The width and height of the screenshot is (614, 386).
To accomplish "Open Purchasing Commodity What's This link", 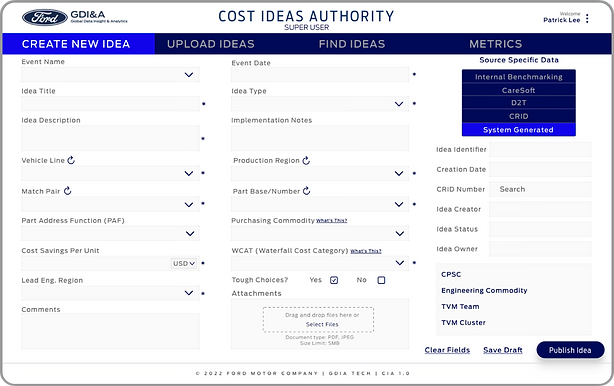I will tap(332, 220).
